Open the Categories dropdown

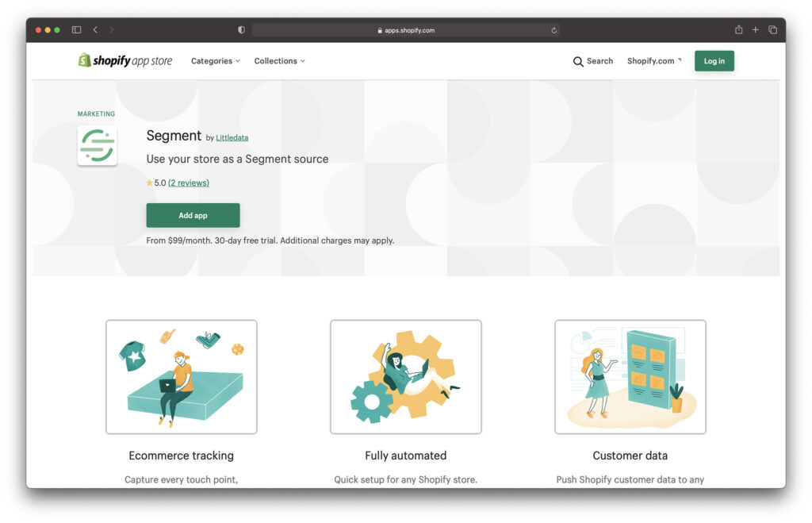point(214,60)
